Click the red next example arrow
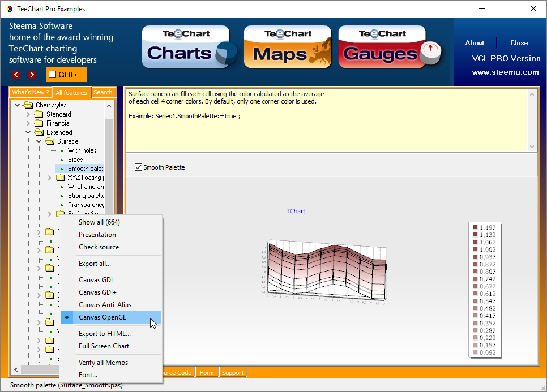547x392 pixels. click(x=32, y=75)
